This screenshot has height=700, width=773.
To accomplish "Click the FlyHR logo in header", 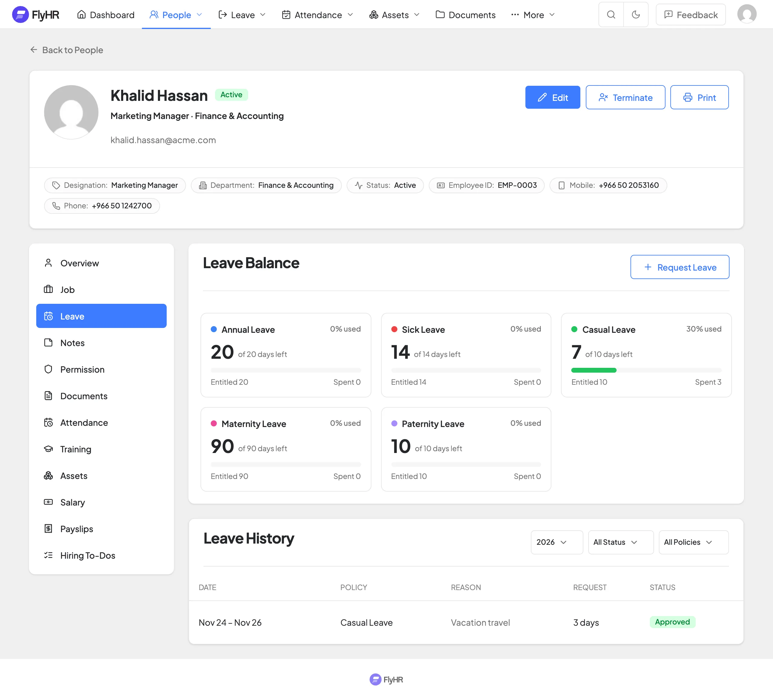I will coord(36,14).
